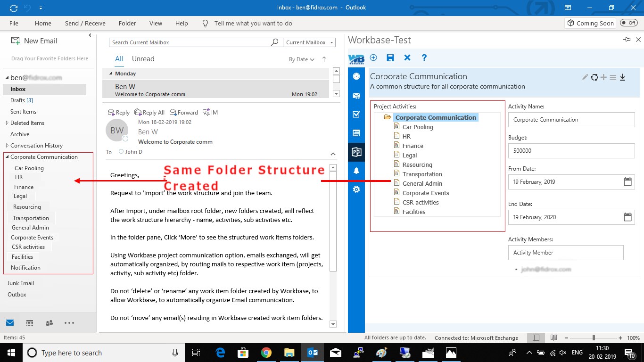644x362 pixels.
Task: Select Reading view button in status bar
Action: tap(554, 338)
